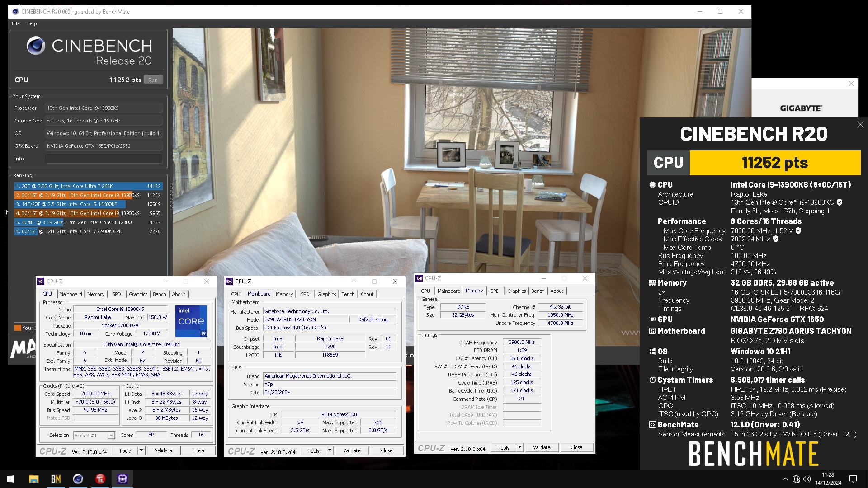Open Socket #1 selection dropdown
Image resolution: width=868 pixels, height=488 pixels.
pos(94,436)
